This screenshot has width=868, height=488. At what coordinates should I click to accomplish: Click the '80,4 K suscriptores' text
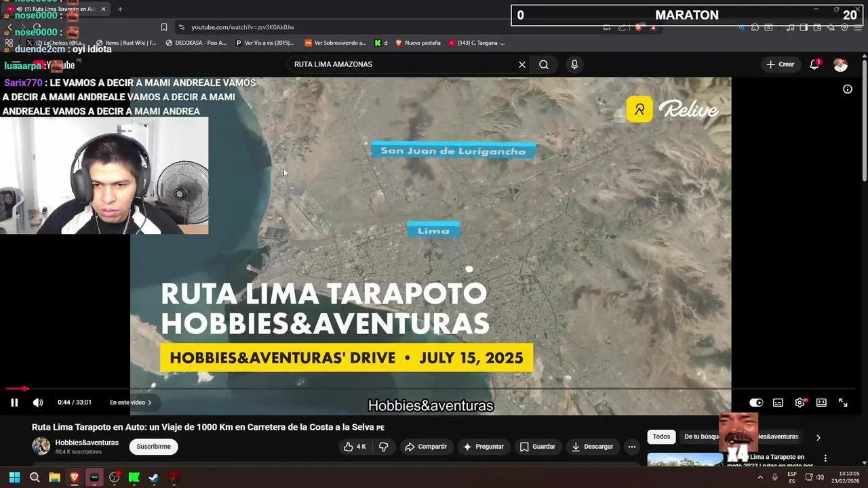(x=78, y=452)
